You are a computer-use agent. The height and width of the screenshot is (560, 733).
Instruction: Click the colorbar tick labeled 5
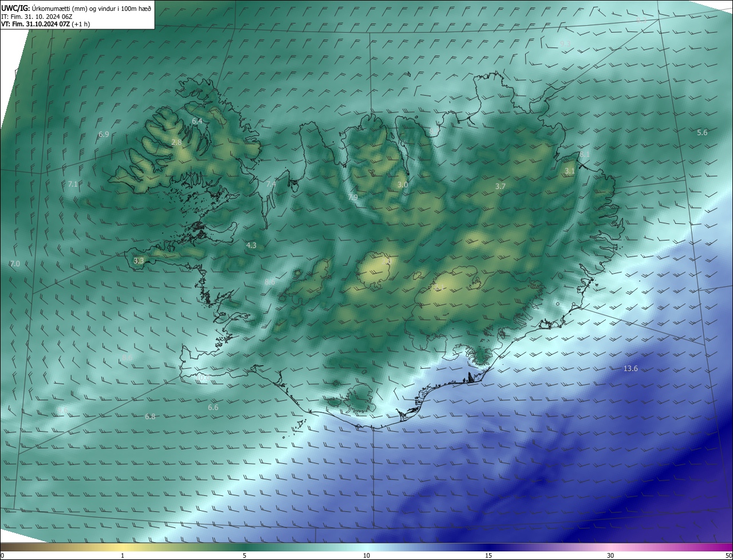tap(245, 555)
